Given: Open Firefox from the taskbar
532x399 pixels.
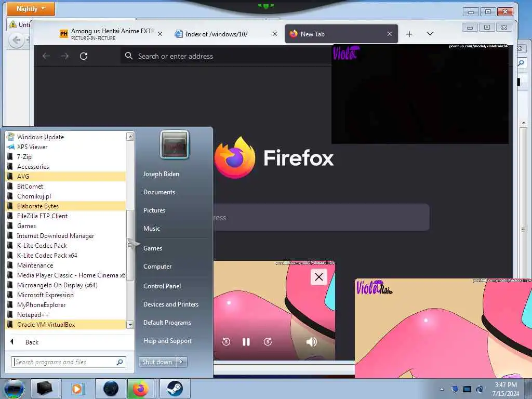Looking at the screenshot, I should [x=140, y=389].
